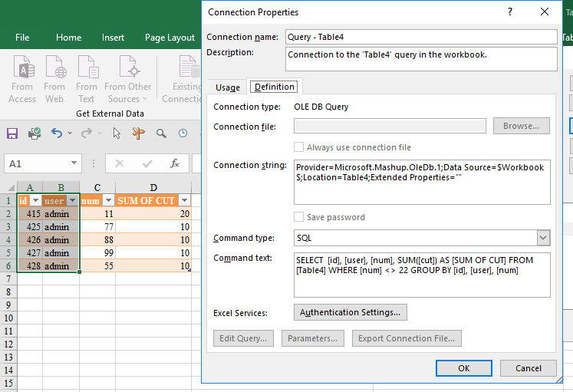Image resolution: width=573 pixels, height=392 pixels.
Task: Click the insert function fx icon
Action: pos(175,163)
